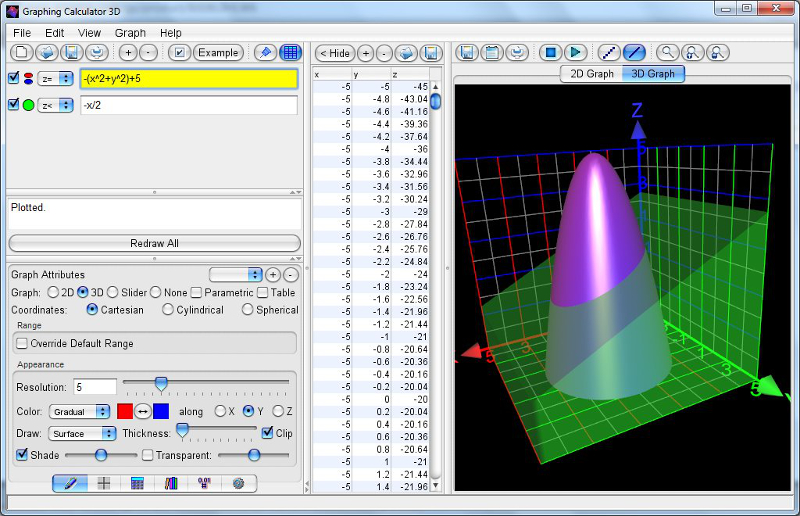Select the table grid tab at bottom
Viewport: 800px width, 516px height.
137,483
